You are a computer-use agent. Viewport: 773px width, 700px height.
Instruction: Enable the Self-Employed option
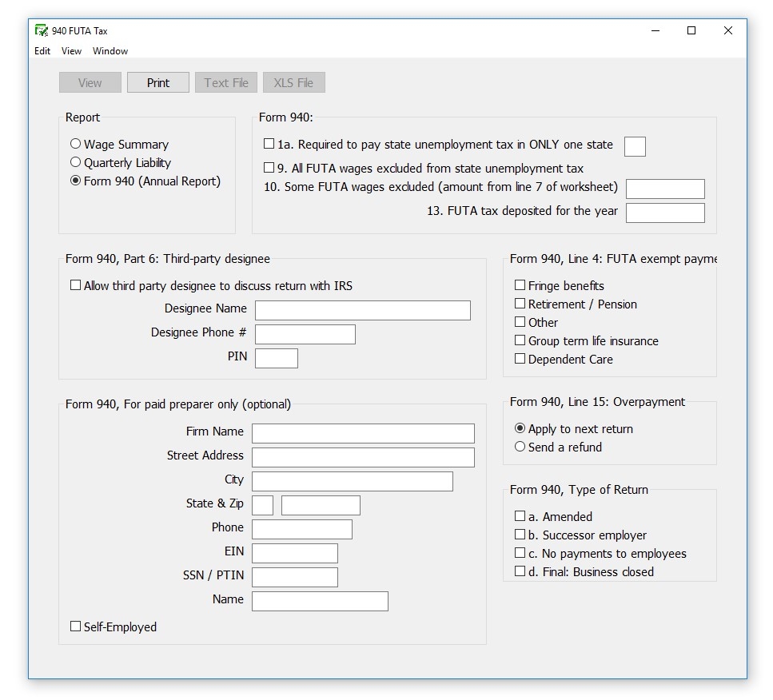click(76, 626)
